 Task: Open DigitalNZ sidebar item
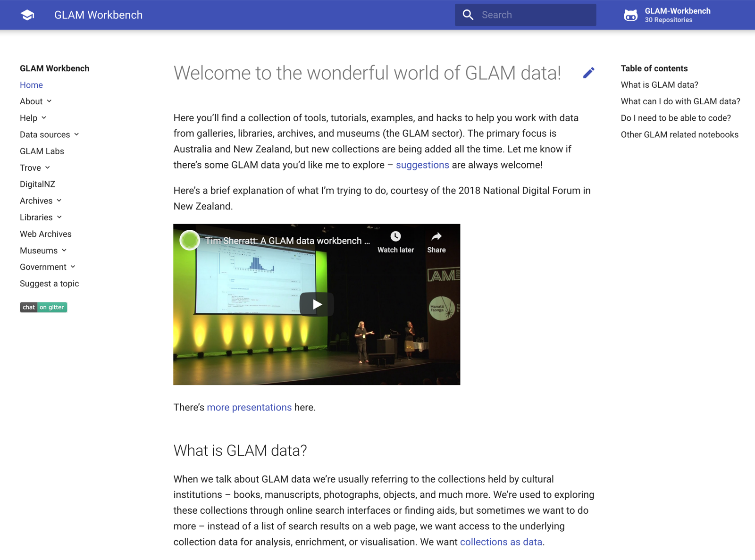coord(37,184)
